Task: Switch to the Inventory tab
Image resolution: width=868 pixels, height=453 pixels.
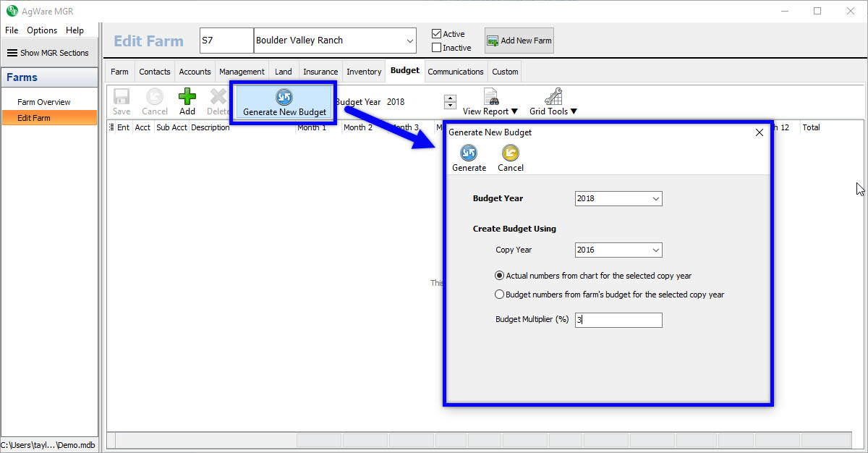Action: click(363, 72)
